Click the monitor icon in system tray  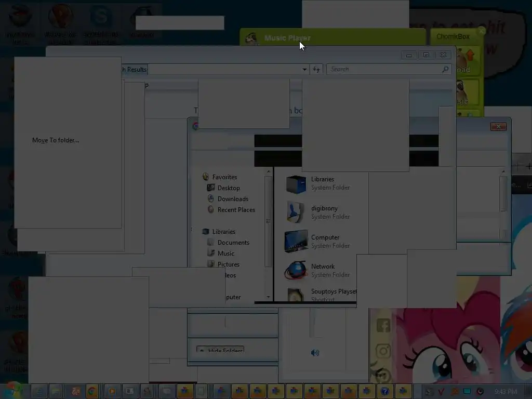tap(467, 391)
